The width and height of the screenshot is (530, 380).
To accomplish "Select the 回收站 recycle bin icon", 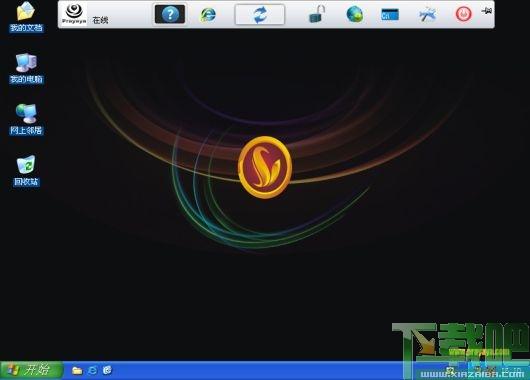I will coord(26,171).
